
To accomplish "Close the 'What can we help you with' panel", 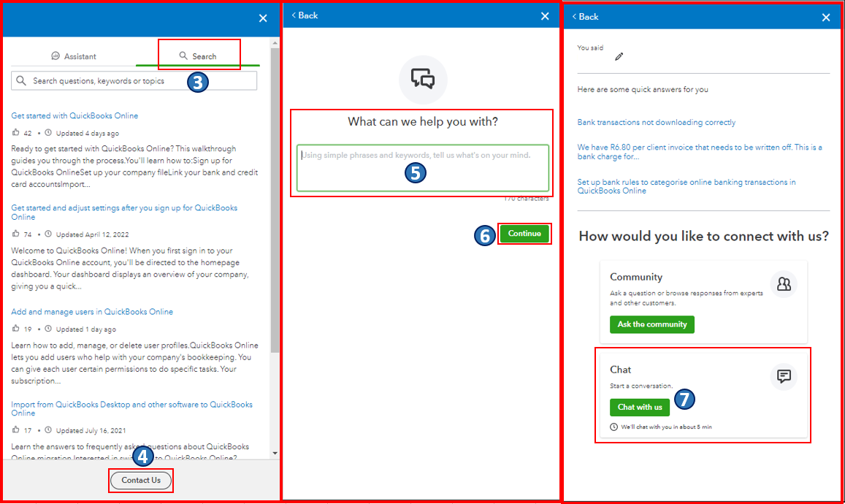I will [545, 16].
